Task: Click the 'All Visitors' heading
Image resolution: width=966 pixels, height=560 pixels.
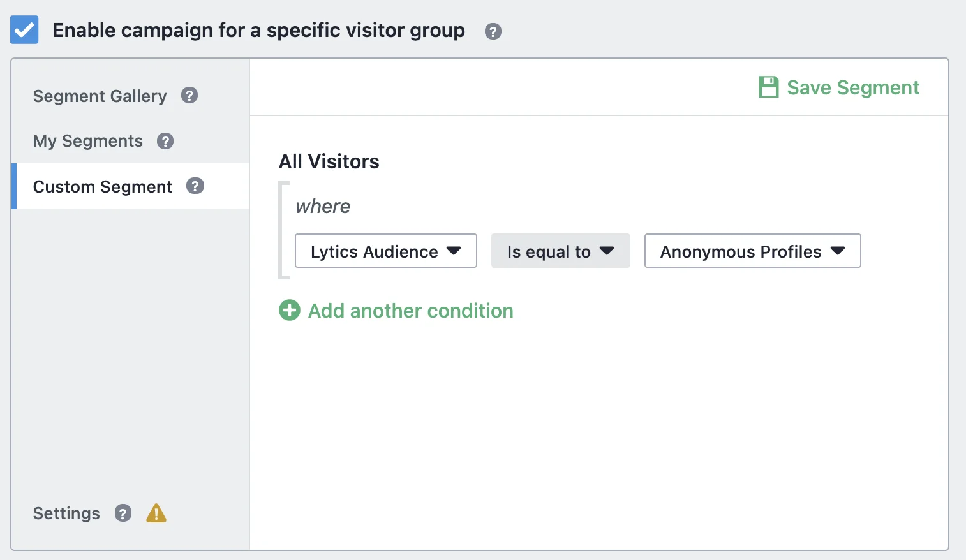Action: pyautogui.click(x=329, y=161)
